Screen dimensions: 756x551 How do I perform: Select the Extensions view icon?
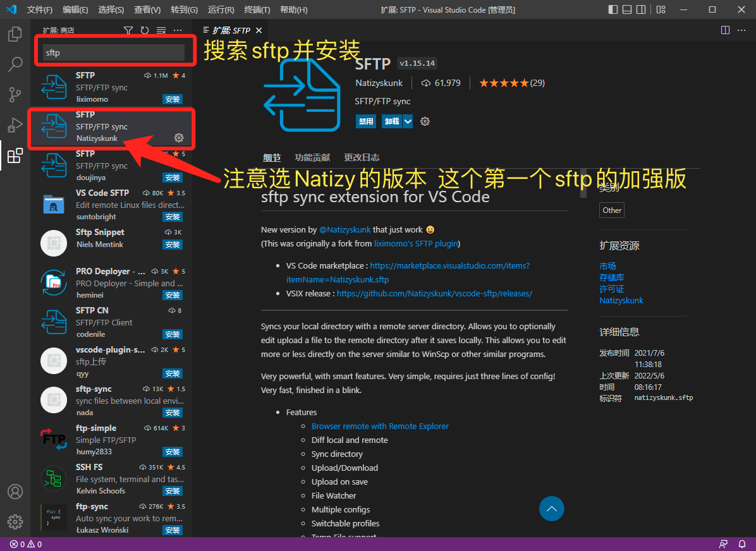[15, 155]
